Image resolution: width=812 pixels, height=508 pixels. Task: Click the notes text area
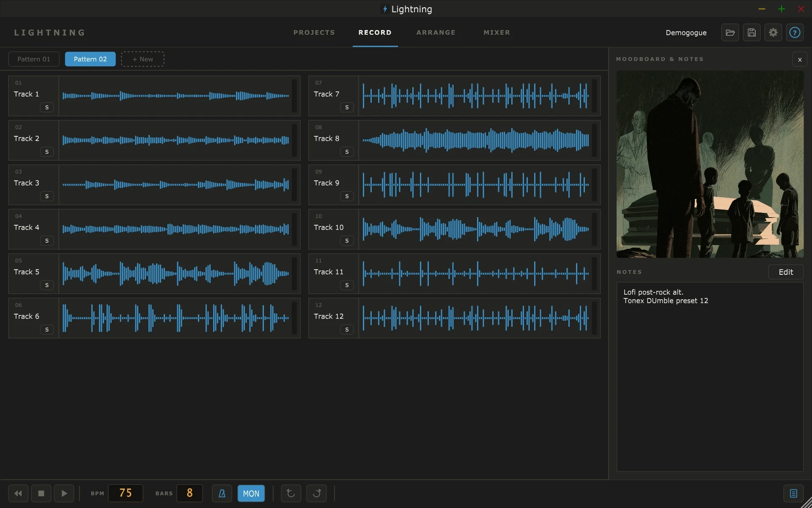[710, 377]
